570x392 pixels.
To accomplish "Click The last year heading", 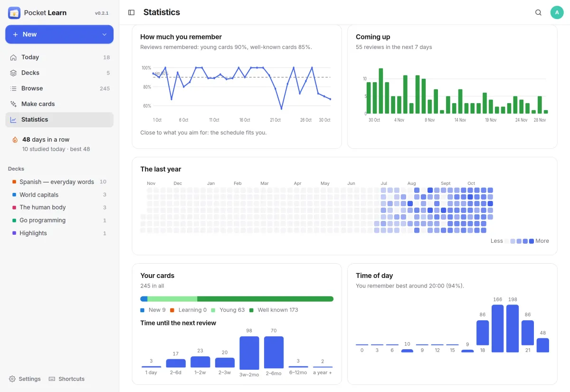I will coord(161,169).
